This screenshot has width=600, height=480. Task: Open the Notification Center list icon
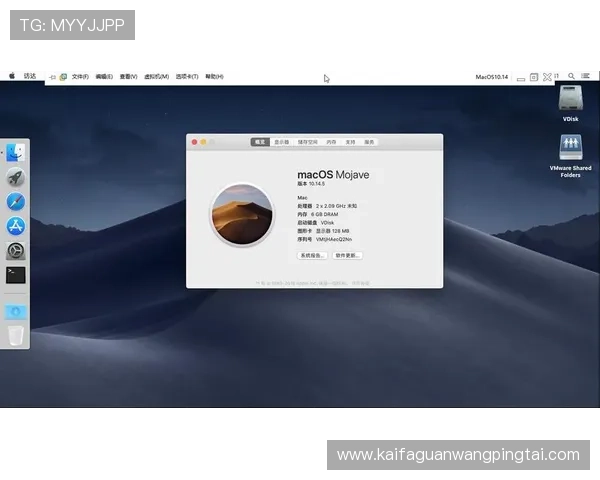tap(585, 76)
